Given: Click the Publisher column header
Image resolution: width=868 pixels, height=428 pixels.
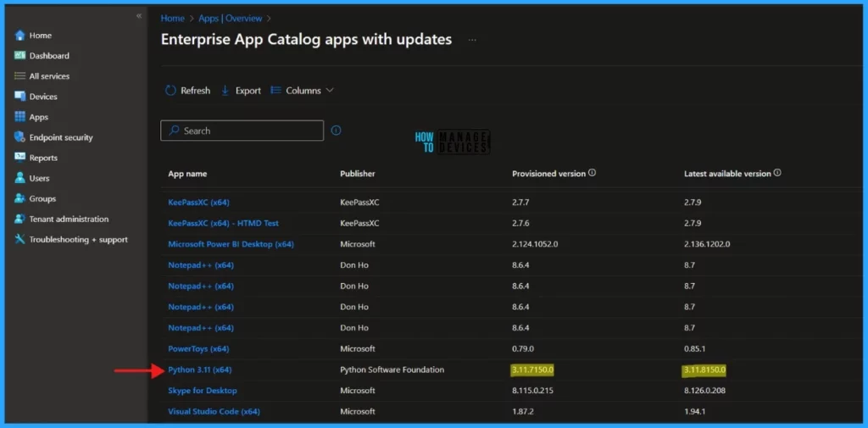Looking at the screenshot, I should [358, 173].
